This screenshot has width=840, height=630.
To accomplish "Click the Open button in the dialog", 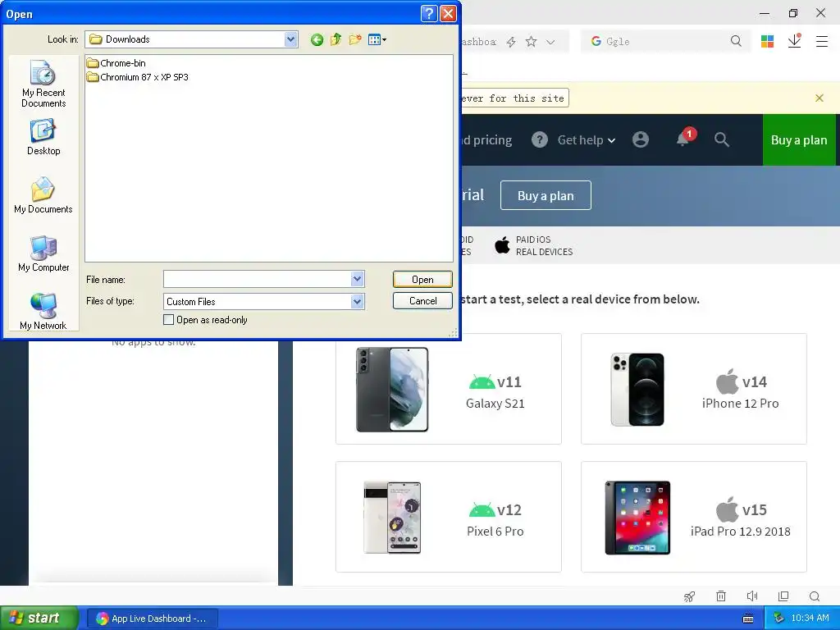I will tap(422, 279).
